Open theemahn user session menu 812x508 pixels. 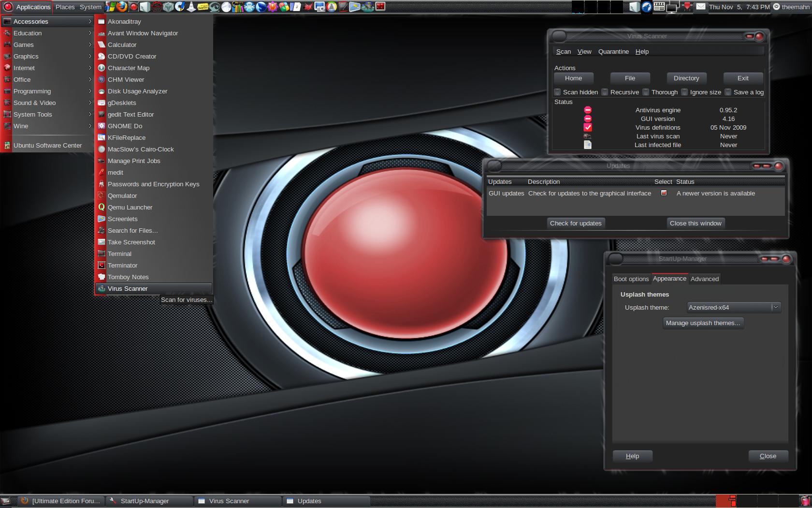point(791,7)
